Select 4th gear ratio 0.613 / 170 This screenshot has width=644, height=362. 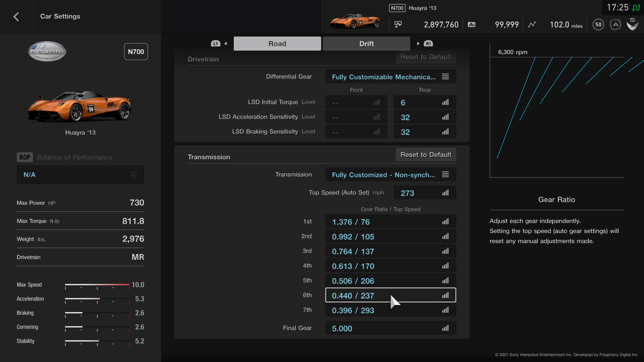pyautogui.click(x=391, y=266)
